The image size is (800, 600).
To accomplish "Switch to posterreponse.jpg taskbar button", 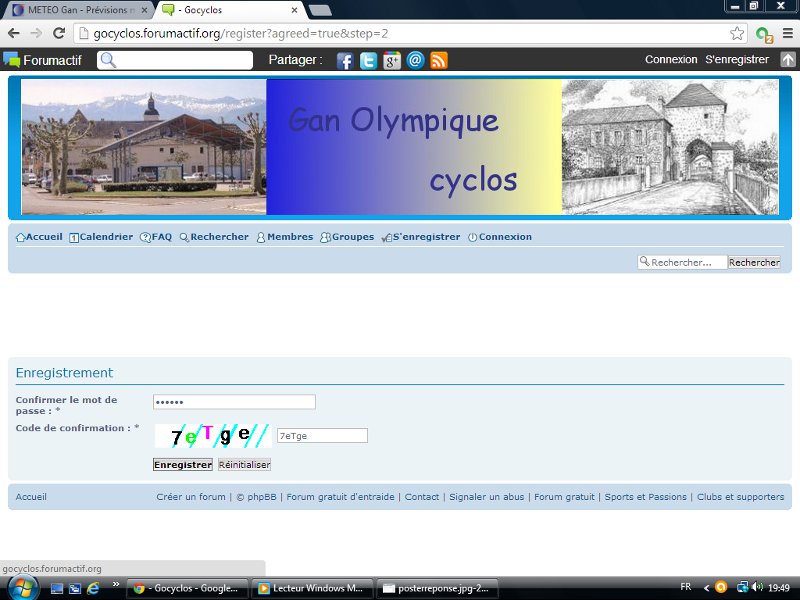I will coord(437,588).
